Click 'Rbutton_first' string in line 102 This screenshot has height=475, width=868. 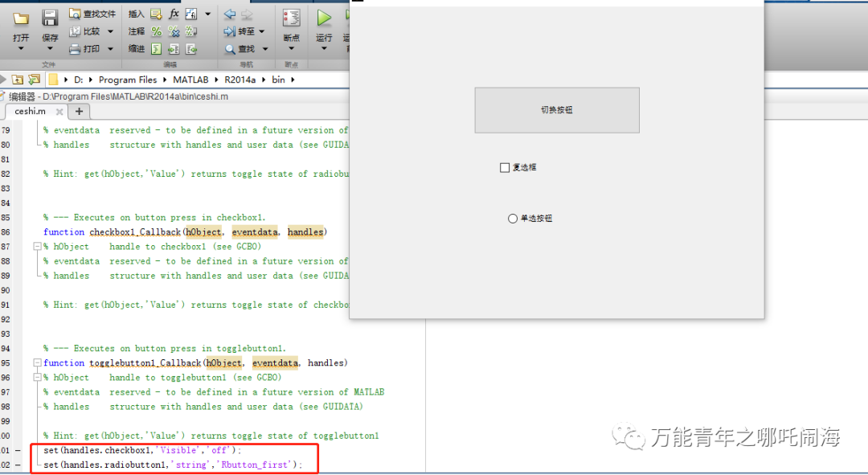255,465
